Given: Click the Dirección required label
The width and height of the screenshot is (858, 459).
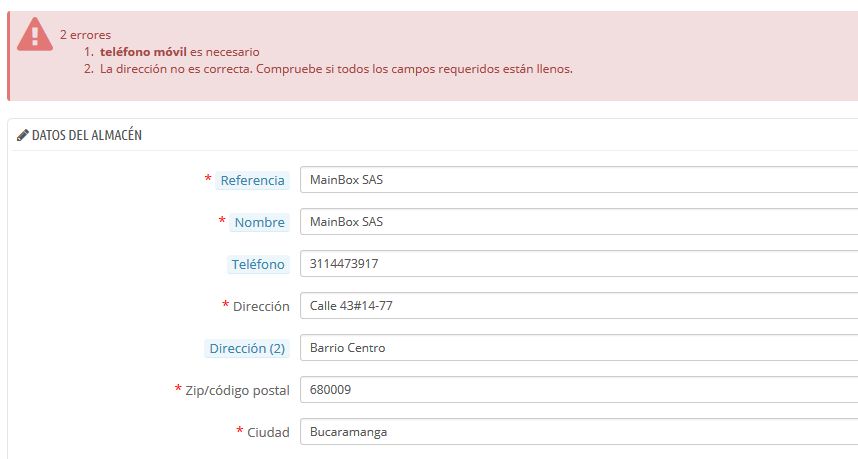Looking at the screenshot, I should pyautogui.click(x=260, y=307).
